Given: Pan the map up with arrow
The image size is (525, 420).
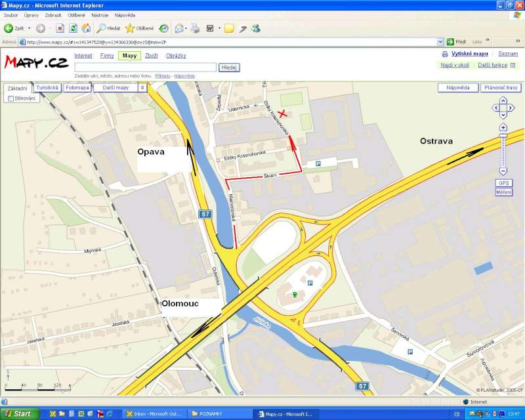Looking at the screenshot, I should 503,100.
